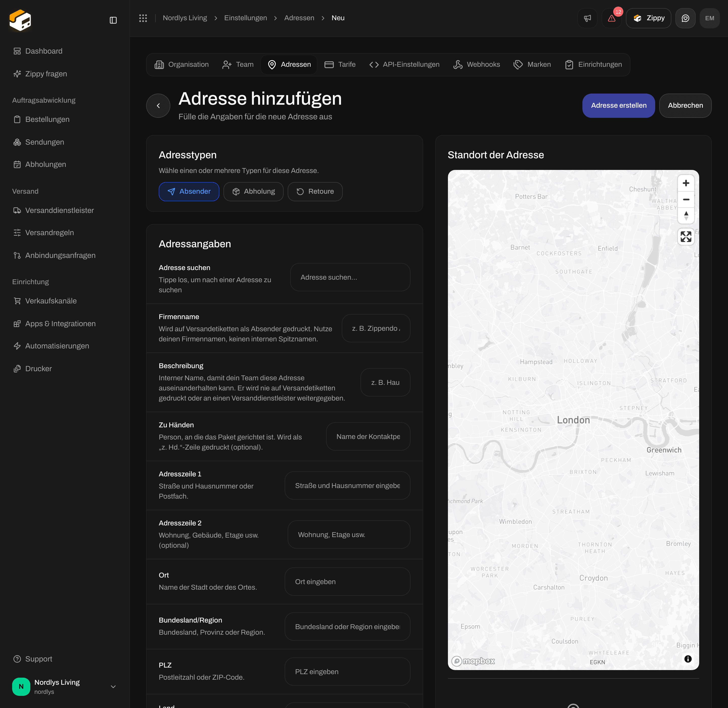
Task: Toggle the Absender address type
Action: pyautogui.click(x=189, y=191)
